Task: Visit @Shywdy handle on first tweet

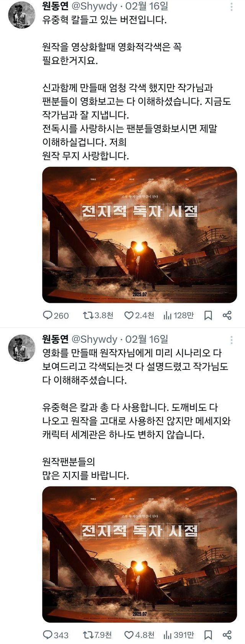Action: click(94, 7)
